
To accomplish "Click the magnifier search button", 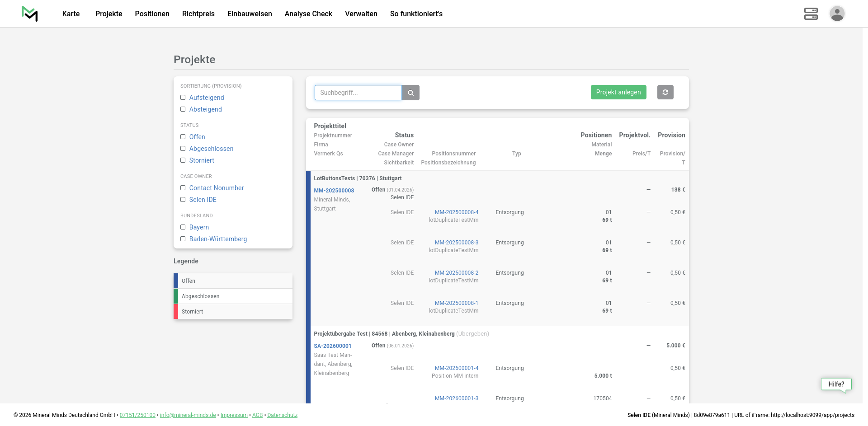I will [410, 93].
